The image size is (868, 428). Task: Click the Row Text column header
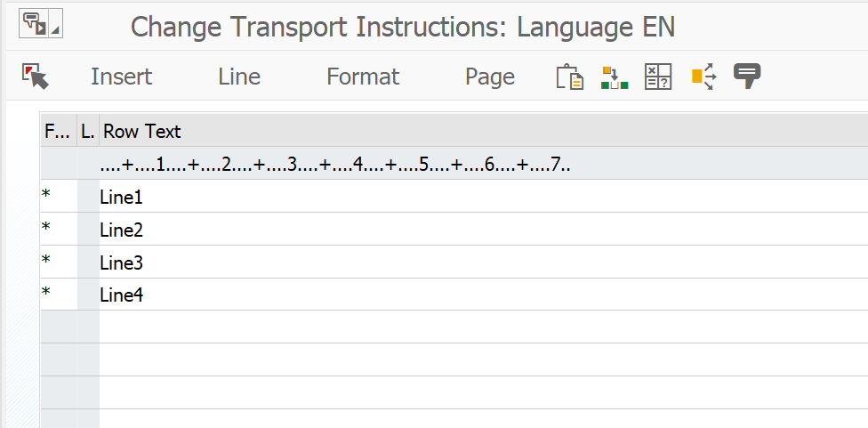tap(142, 132)
